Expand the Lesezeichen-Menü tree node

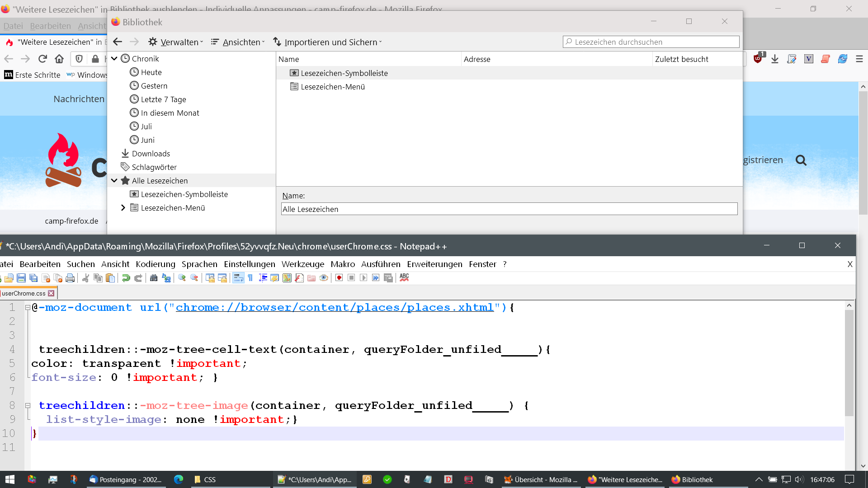(123, 208)
